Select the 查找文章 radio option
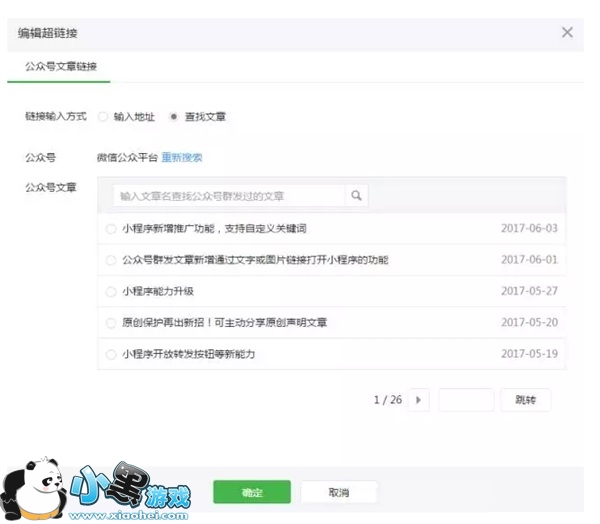 [173, 116]
